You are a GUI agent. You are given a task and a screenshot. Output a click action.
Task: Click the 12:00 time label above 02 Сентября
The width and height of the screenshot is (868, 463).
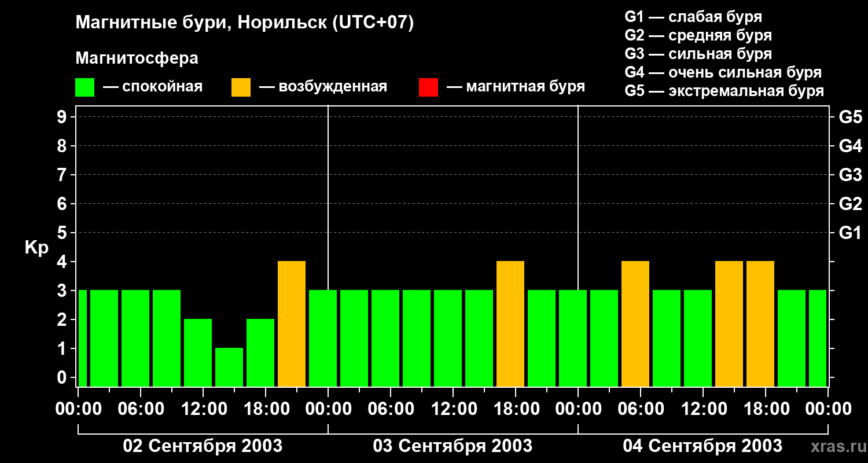203,409
